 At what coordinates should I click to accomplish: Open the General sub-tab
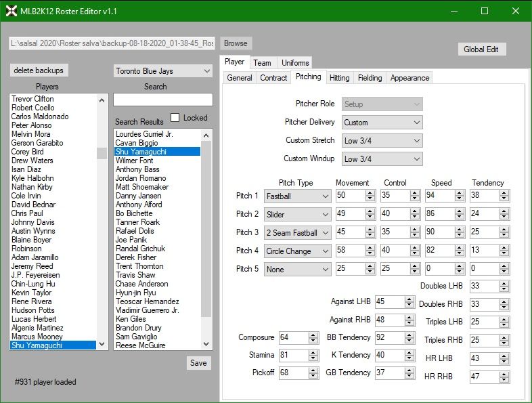click(x=240, y=78)
